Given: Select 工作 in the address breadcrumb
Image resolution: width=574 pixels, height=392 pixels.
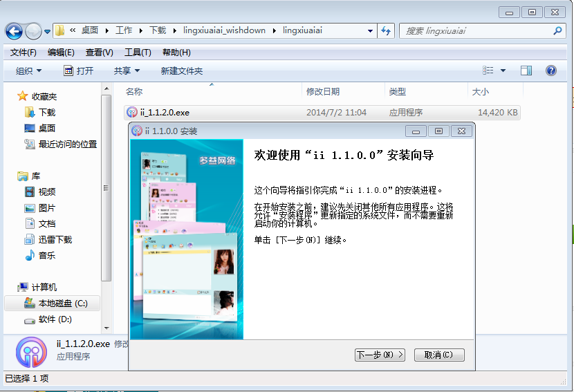Looking at the screenshot, I should point(124,30).
